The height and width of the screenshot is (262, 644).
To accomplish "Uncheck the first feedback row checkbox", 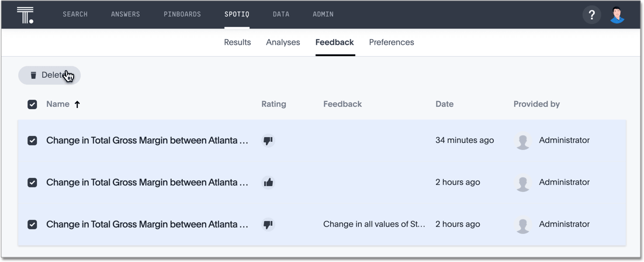I will [32, 141].
